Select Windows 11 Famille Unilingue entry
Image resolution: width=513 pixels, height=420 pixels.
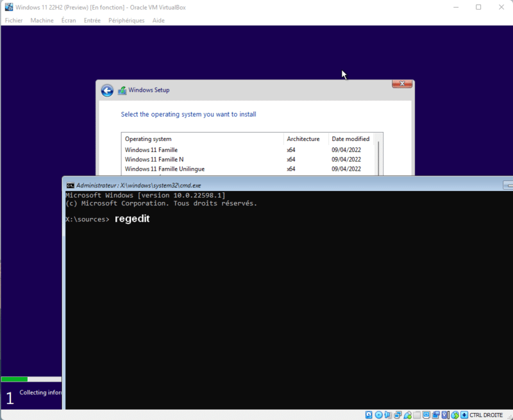coord(164,169)
